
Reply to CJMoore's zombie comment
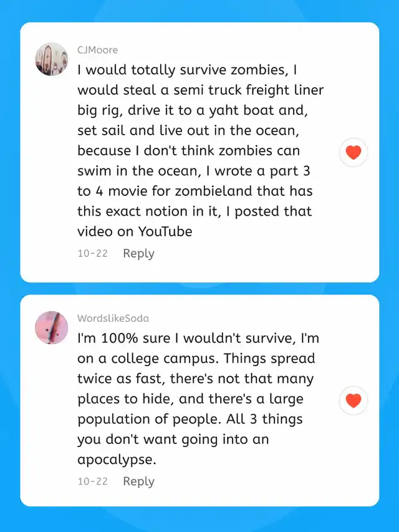(138, 253)
